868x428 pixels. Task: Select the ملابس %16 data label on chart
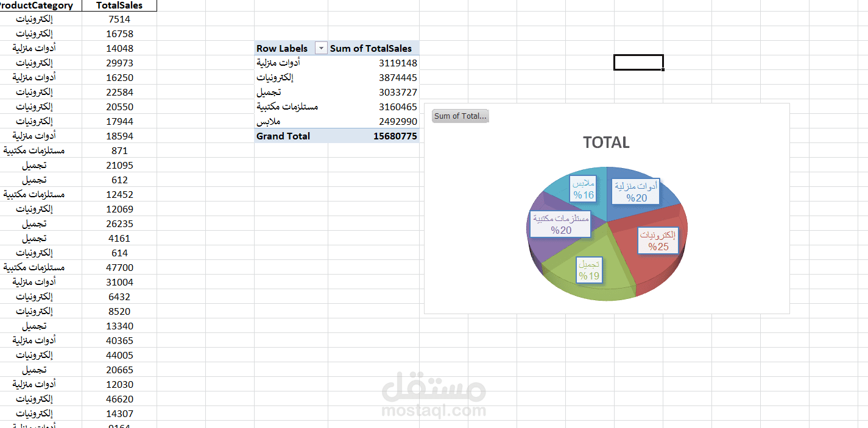[x=583, y=189]
